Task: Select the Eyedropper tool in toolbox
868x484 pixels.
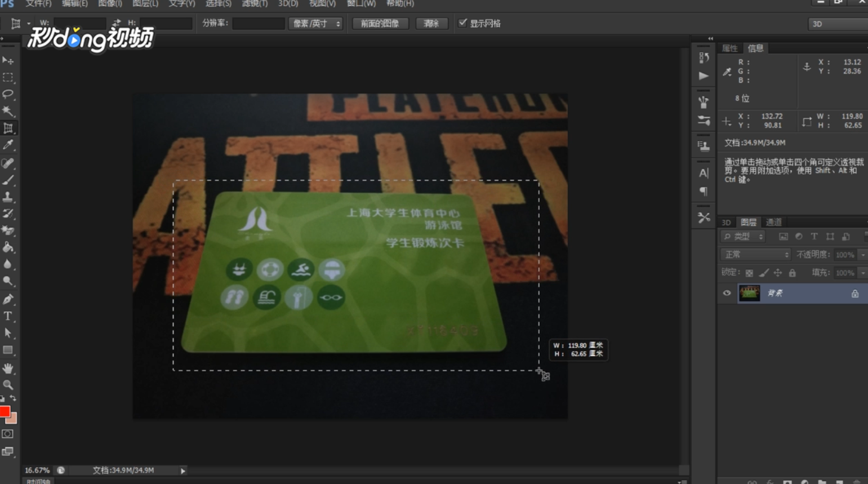Action: (x=8, y=145)
